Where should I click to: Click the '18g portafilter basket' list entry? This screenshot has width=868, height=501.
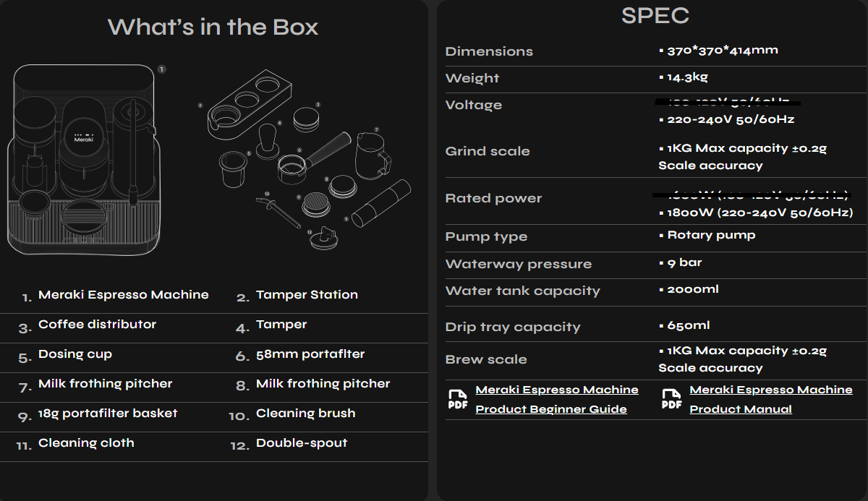[108, 414]
